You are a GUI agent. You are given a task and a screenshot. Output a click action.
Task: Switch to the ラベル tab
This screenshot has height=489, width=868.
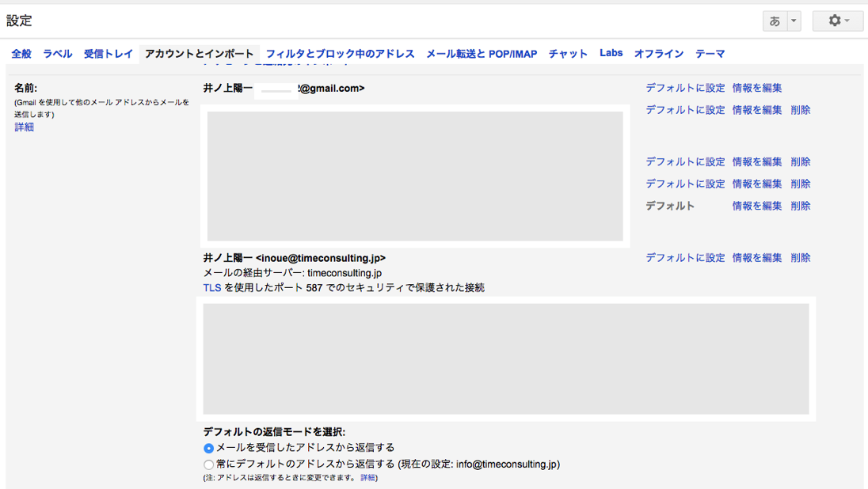(58, 54)
